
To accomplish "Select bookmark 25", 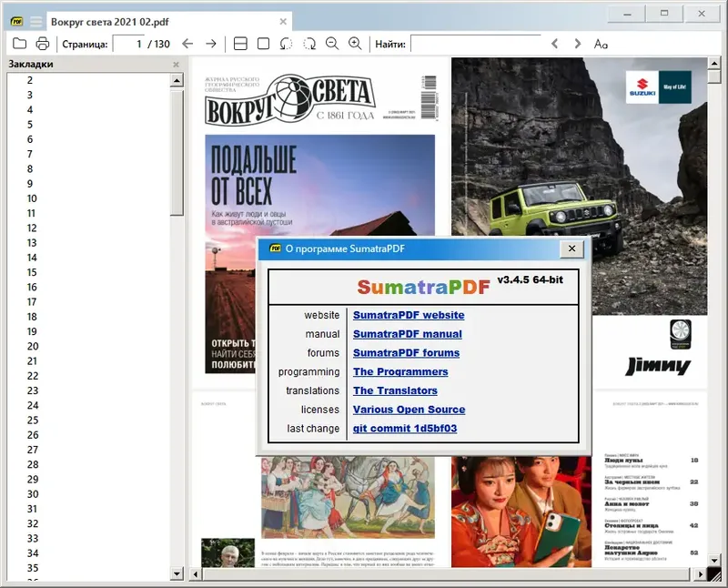I will (33, 421).
